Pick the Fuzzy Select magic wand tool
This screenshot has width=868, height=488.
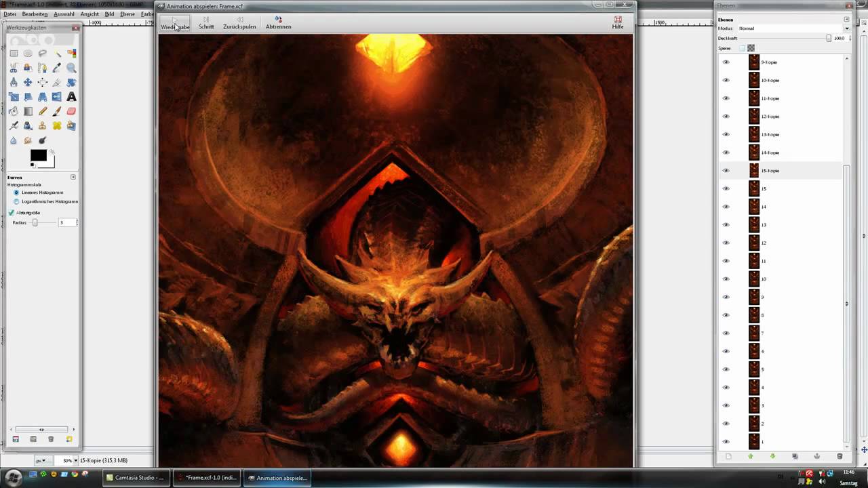point(57,54)
